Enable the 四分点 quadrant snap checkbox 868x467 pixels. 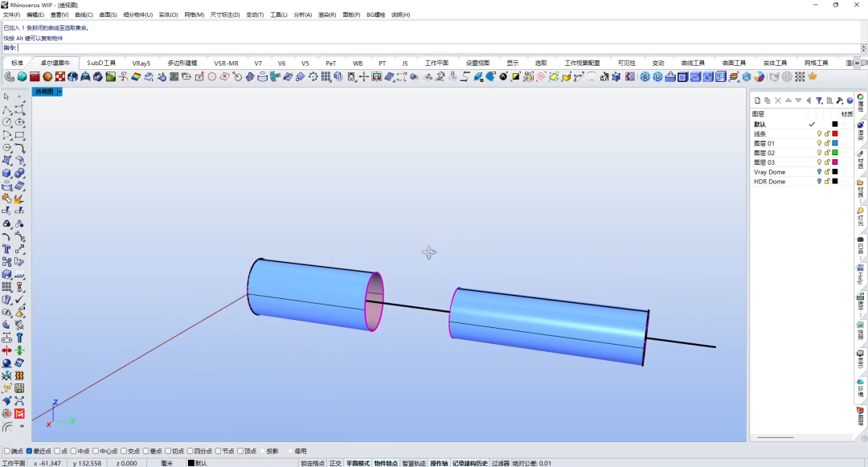(190, 451)
